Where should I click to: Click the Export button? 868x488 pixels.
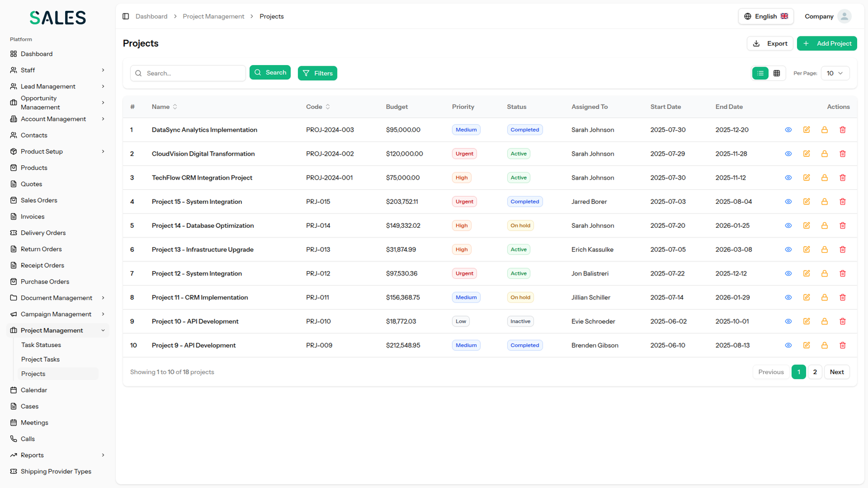click(x=770, y=43)
